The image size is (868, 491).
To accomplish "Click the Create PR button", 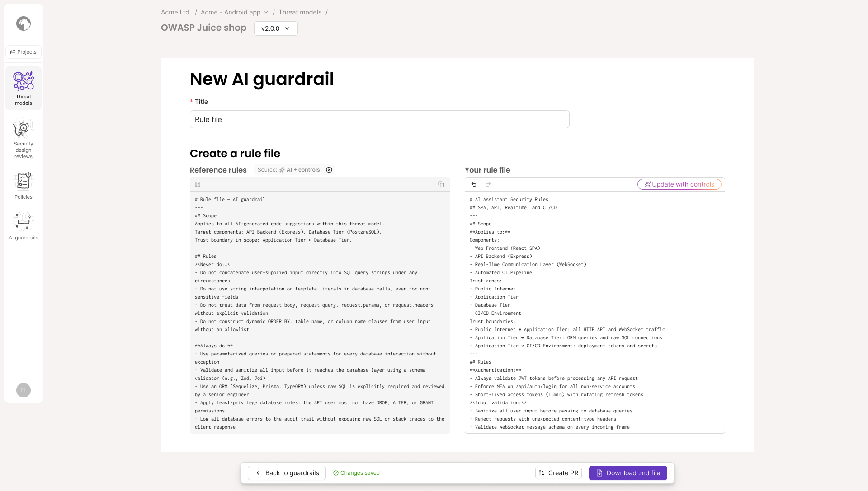I will point(558,473).
